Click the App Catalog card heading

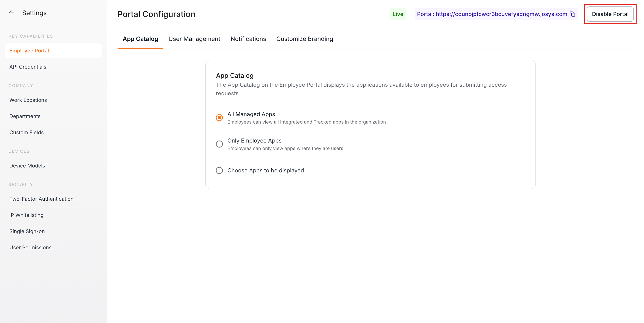[x=235, y=76]
